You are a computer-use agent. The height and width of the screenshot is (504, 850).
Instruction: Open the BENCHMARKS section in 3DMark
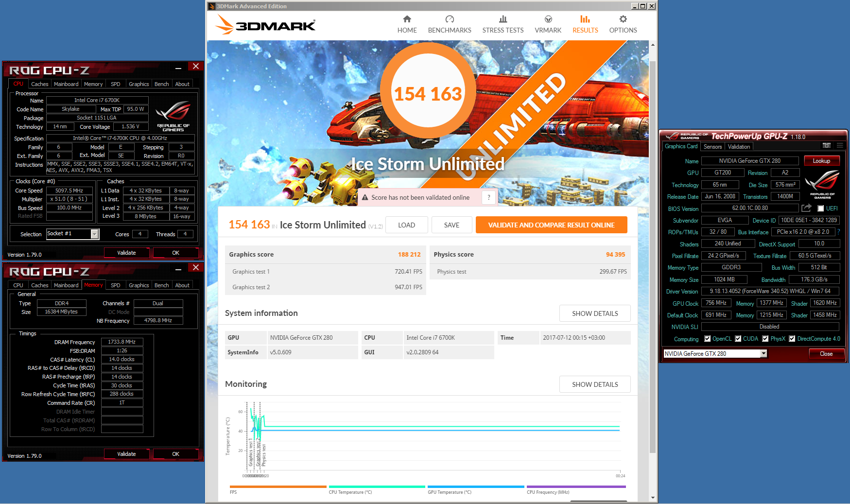point(450,24)
